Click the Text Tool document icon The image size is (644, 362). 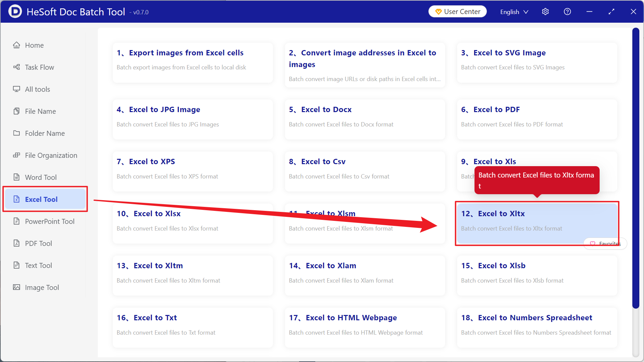pos(16,265)
